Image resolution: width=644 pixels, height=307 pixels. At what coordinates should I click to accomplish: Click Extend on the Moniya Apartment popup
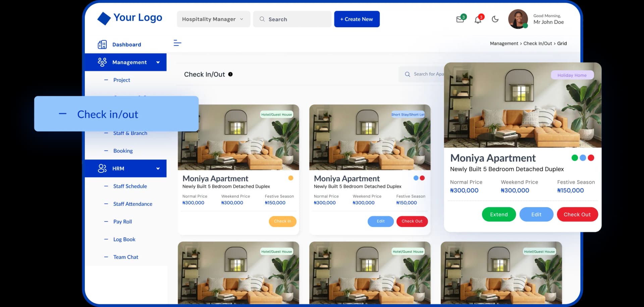[x=498, y=214]
